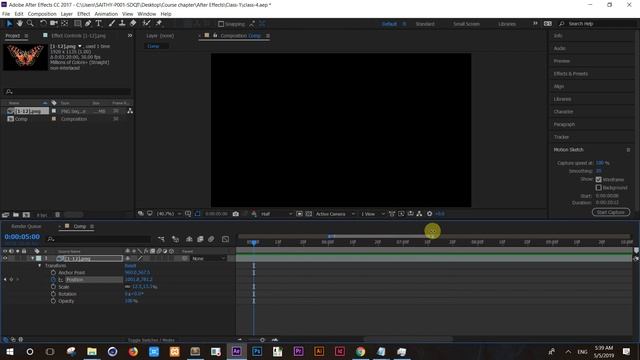
Task: Open the Composition menu
Action: point(42,14)
